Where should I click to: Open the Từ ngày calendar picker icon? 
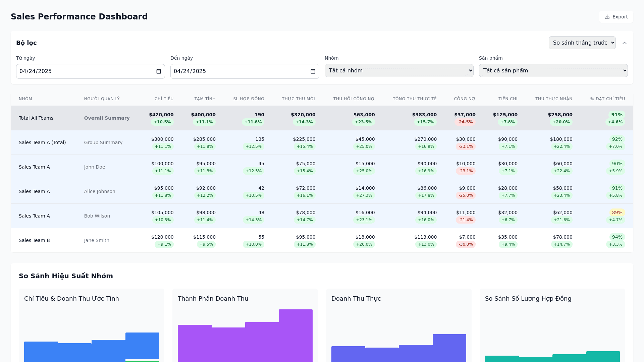159,71
